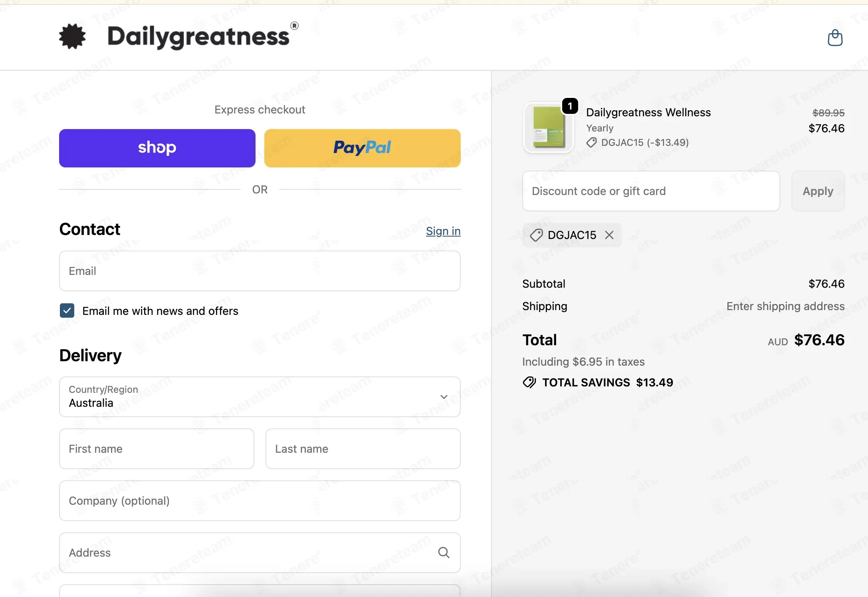Click the Total Savings tag icon
The width and height of the screenshot is (868, 597).
click(x=529, y=382)
